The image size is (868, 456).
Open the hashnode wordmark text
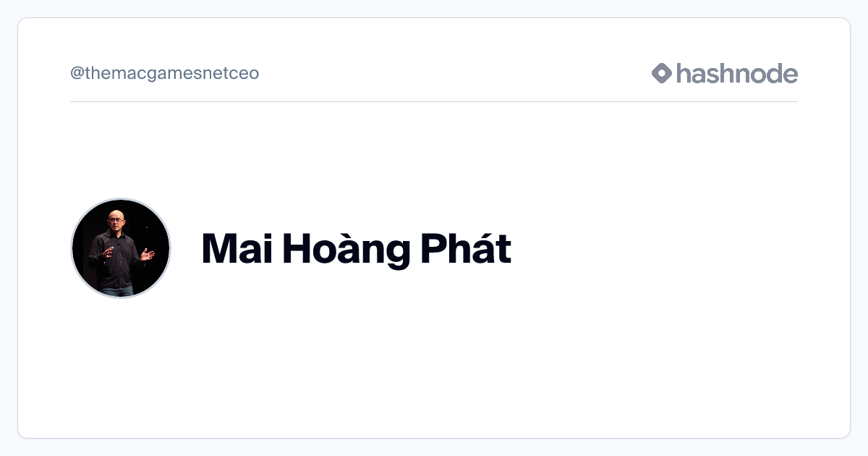pos(737,73)
